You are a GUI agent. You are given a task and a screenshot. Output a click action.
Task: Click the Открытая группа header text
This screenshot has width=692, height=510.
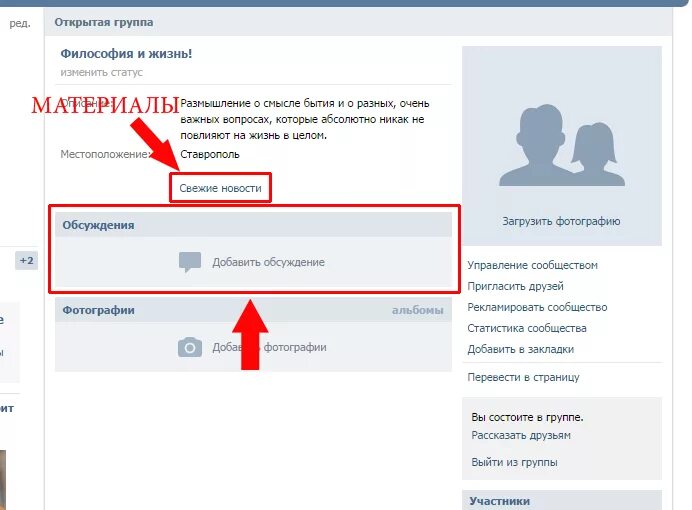[104, 22]
